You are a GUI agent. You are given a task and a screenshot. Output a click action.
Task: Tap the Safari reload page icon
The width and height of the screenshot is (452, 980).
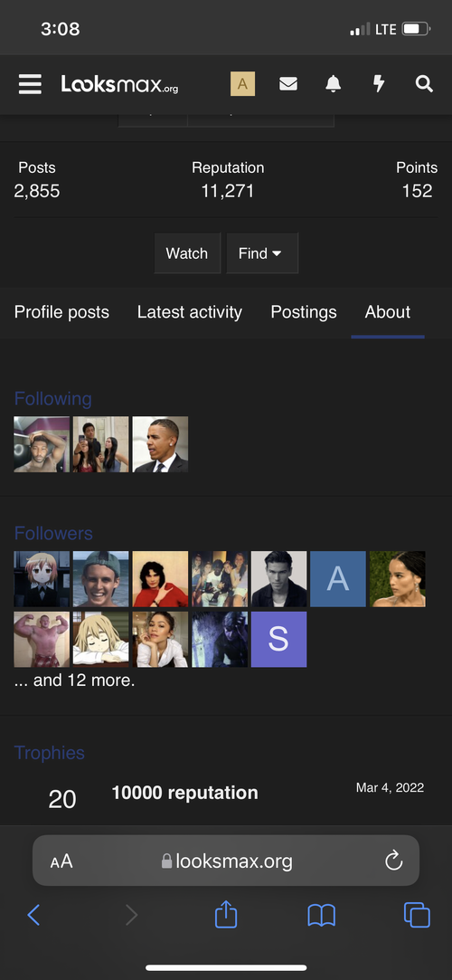(x=394, y=861)
